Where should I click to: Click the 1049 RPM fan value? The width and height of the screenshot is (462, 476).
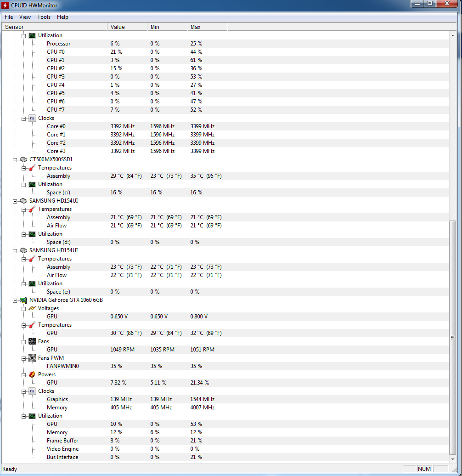coord(122,350)
